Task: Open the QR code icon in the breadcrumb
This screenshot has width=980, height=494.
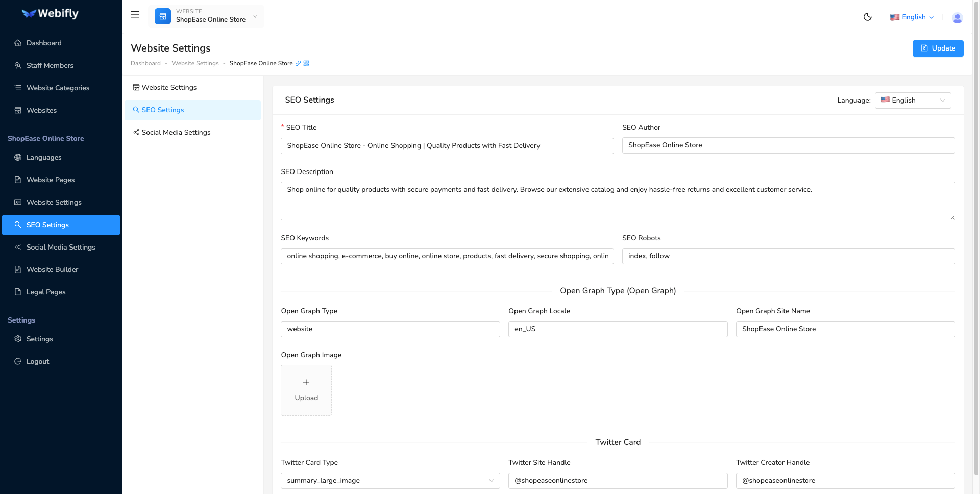Action: 306,63
